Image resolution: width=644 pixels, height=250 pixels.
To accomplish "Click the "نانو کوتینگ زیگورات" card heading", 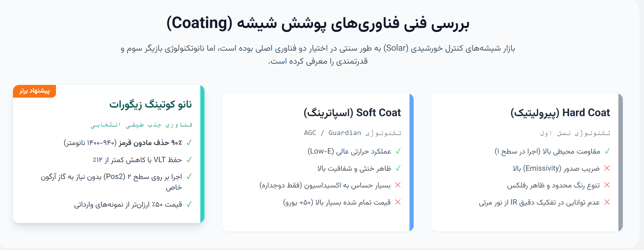I will click(x=151, y=104).
